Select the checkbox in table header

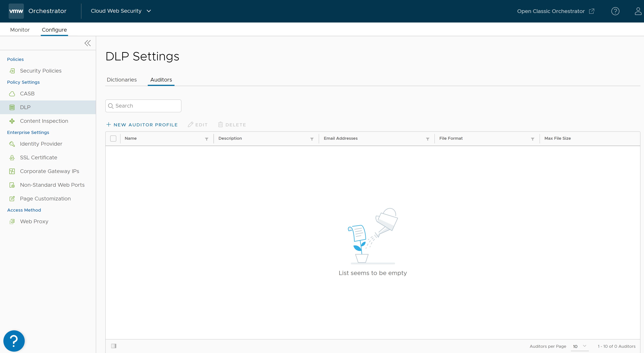[114, 138]
